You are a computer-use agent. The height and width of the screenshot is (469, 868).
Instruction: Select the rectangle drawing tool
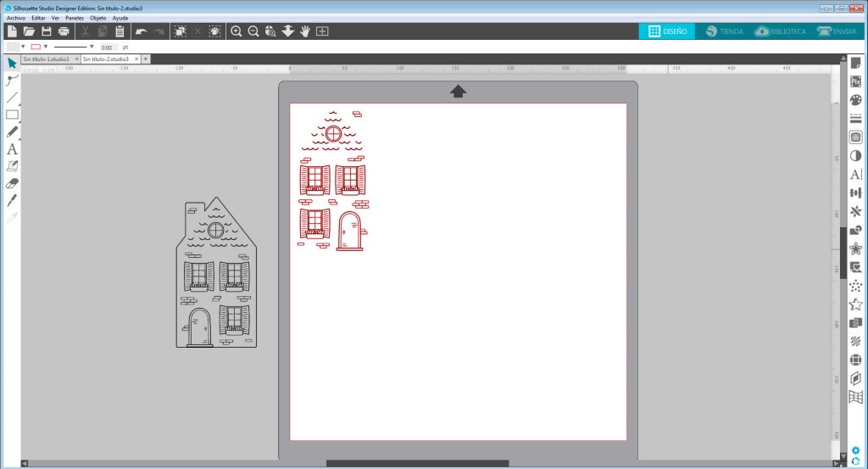click(x=12, y=114)
